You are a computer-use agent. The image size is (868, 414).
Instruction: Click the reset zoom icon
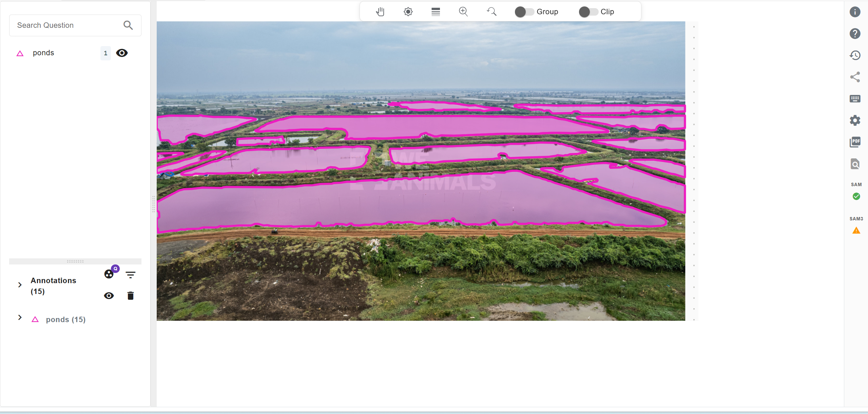click(491, 12)
